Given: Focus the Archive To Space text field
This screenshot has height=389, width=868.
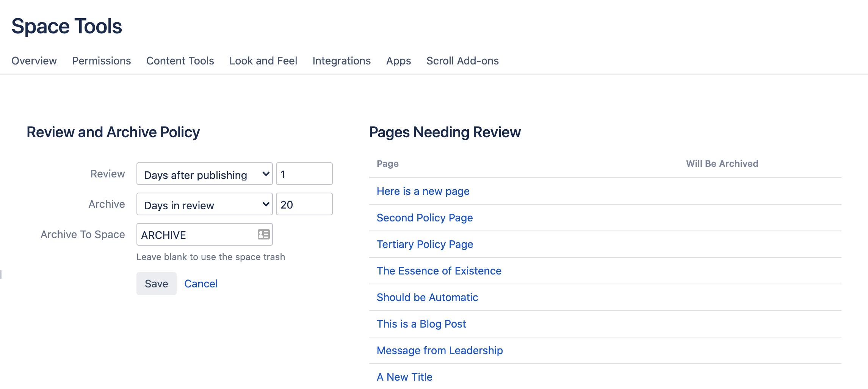Looking at the screenshot, I should (x=197, y=235).
